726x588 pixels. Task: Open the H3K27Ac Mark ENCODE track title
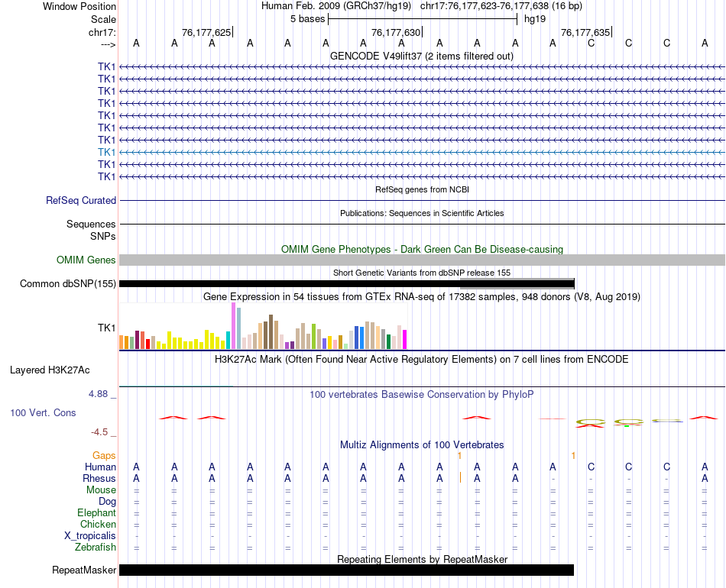pos(422,360)
